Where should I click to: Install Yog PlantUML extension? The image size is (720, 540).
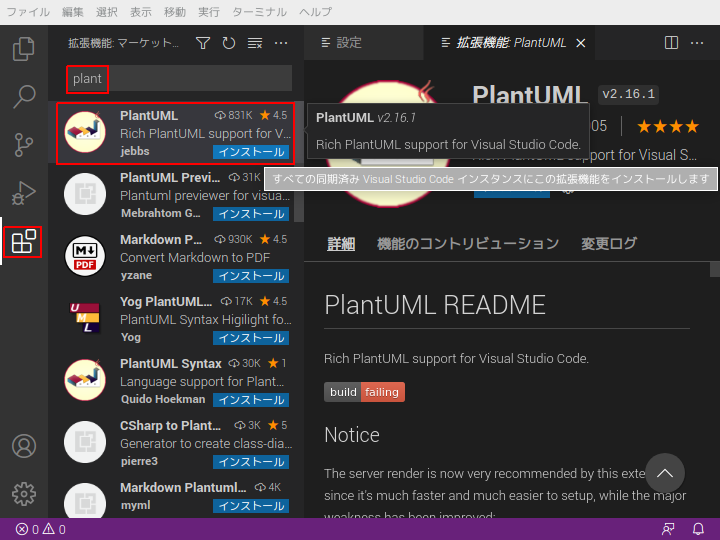(251, 338)
